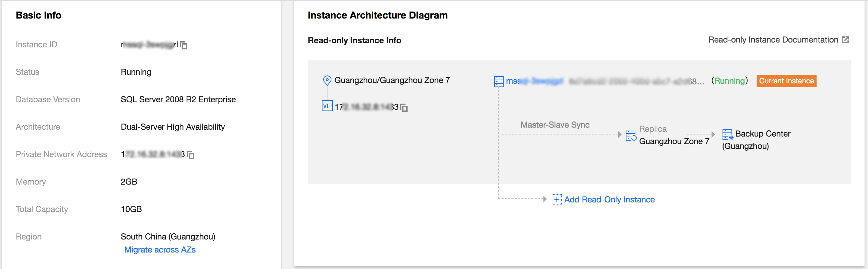
Task: Click Migrate across AZs link
Action: coord(160,250)
